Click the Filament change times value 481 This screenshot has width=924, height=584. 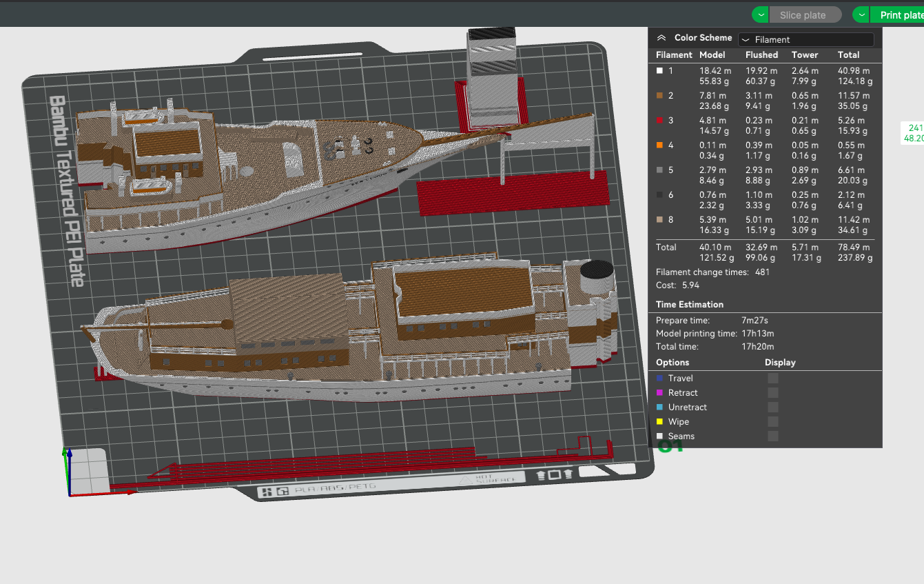coord(762,272)
